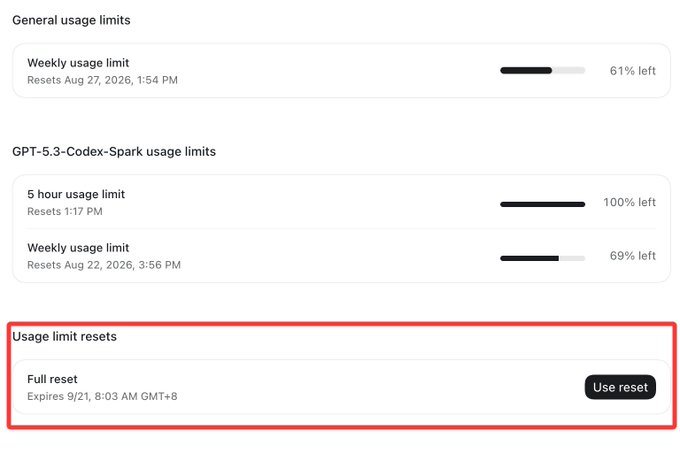
Task: Click the Codex-Spark weekly progress bar
Action: (x=543, y=258)
